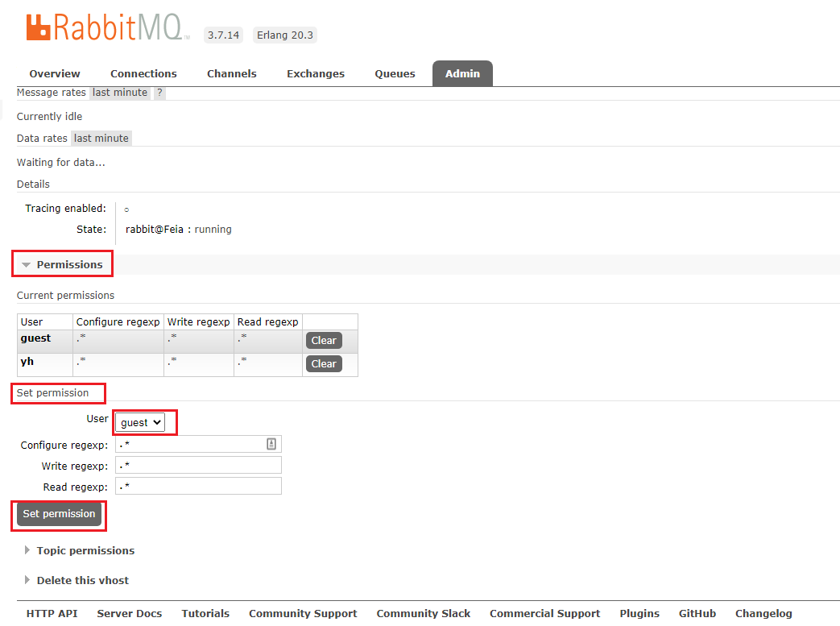Click the version 3.7.14 badge

(223, 35)
